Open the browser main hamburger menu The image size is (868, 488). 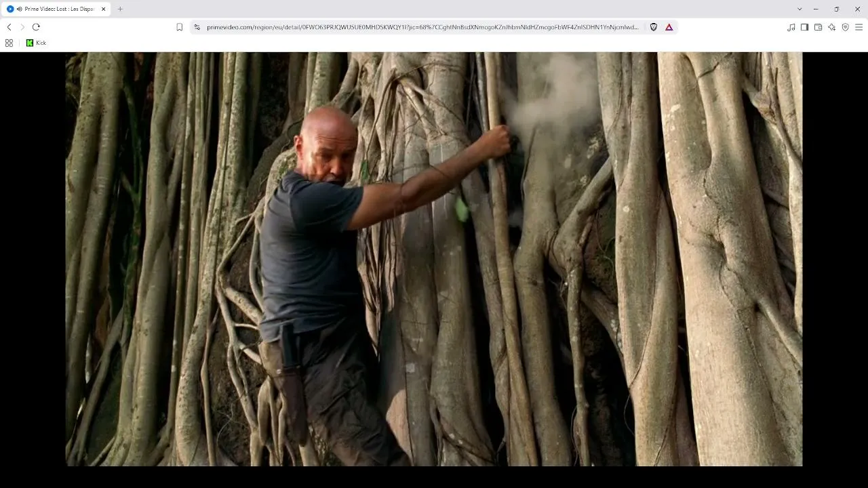tap(859, 27)
